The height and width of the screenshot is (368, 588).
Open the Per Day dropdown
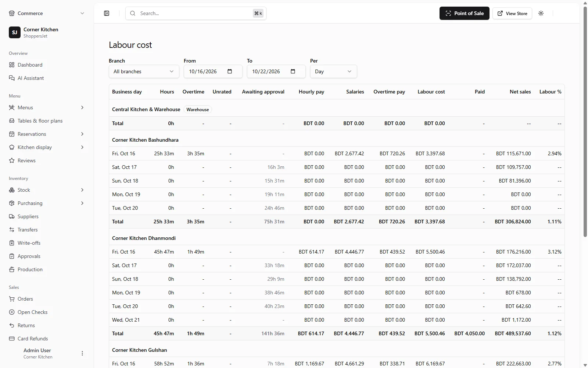tap(333, 71)
